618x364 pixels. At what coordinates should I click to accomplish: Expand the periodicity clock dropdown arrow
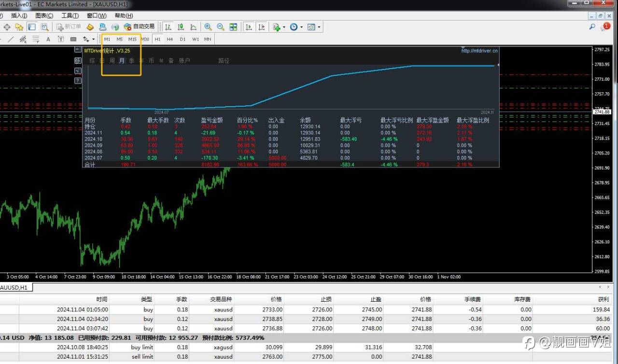pos(301,27)
